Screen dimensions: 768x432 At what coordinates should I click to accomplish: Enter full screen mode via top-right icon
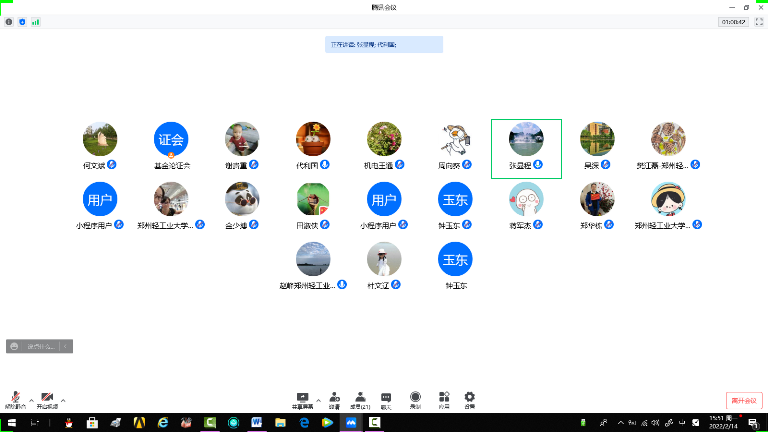[758, 21]
